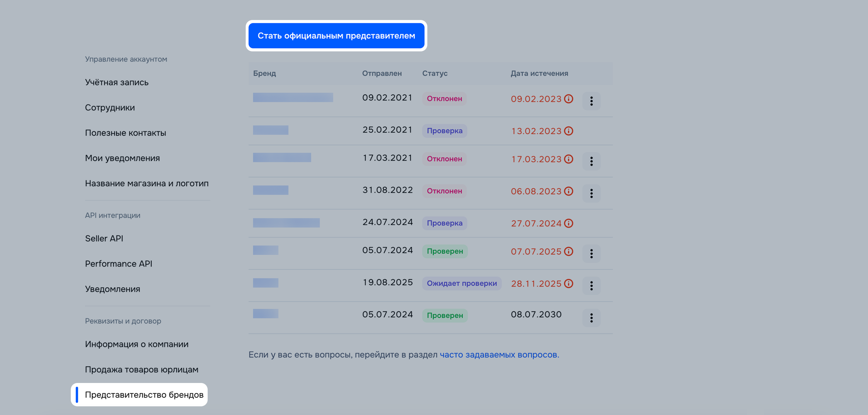This screenshot has width=868, height=415.
Task: Open "Учётная запись" in sidebar
Action: point(117,82)
